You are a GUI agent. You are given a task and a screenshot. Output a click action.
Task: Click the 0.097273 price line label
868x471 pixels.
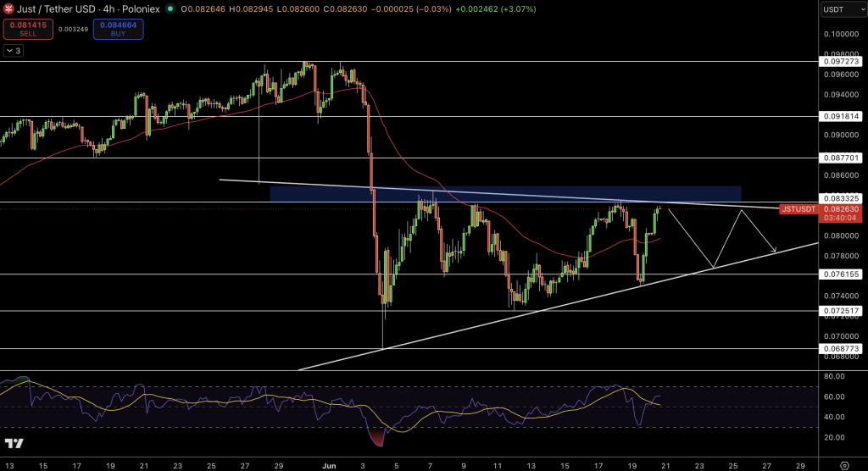tap(841, 62)
